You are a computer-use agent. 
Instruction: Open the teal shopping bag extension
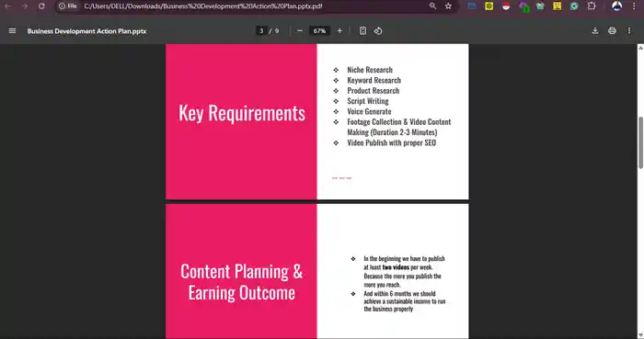[540, 6]
